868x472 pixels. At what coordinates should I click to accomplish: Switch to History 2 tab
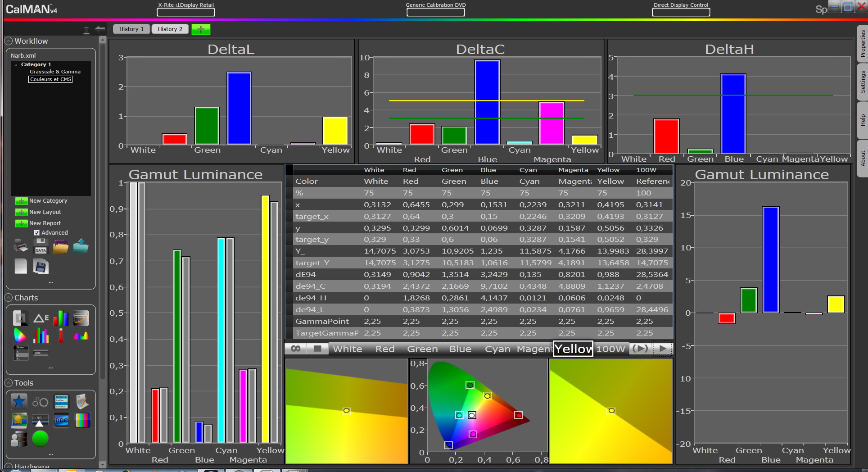[170, 29]
